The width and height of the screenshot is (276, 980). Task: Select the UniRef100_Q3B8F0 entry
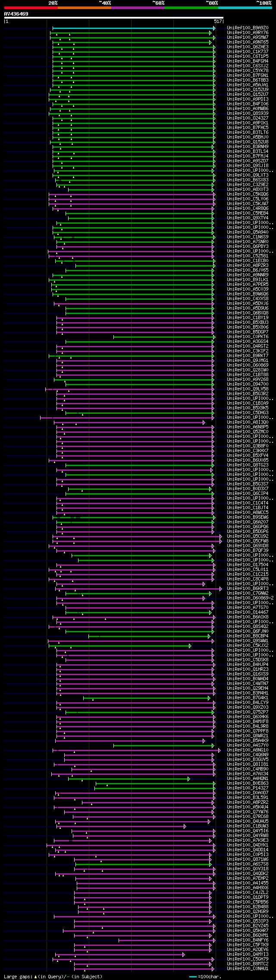[248, 446]
